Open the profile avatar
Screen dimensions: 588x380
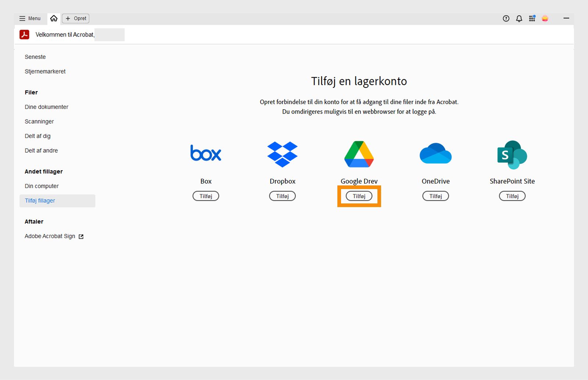[x=545, y=18]
